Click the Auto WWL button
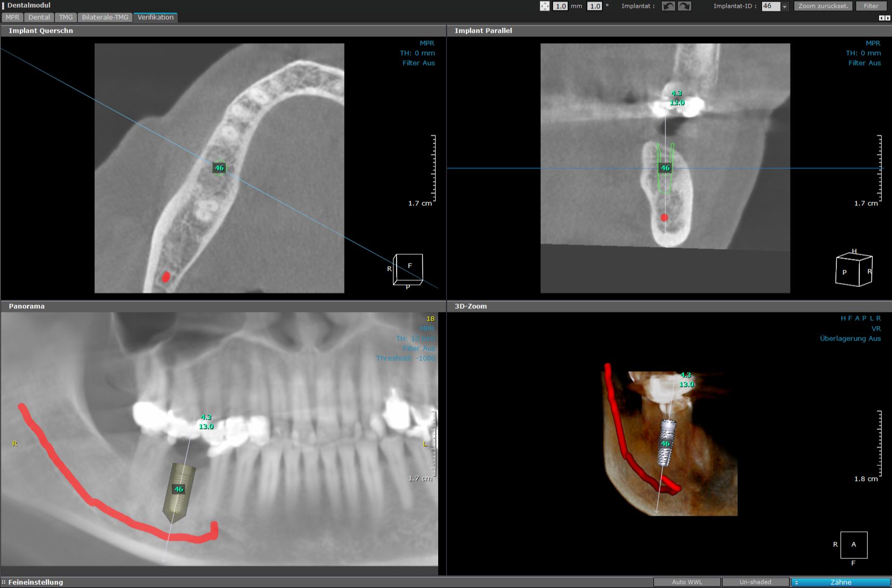The height and width of the screenshot is (588, 892). pos(687,582)
